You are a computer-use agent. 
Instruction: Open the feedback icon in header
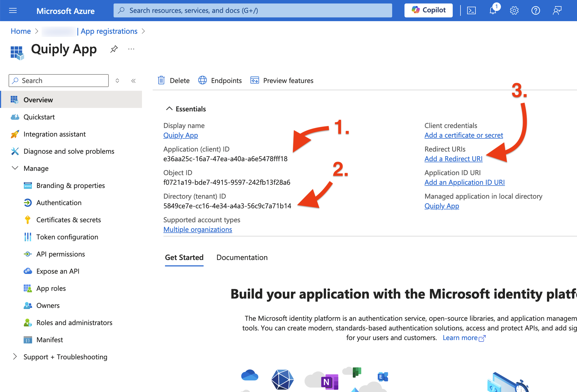click(557, 10)
